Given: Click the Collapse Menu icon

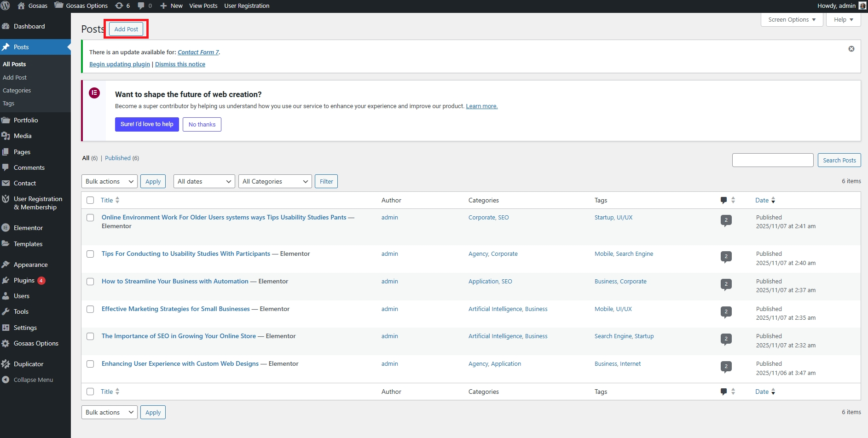Looking at the screenshot, I should point(6,380).
